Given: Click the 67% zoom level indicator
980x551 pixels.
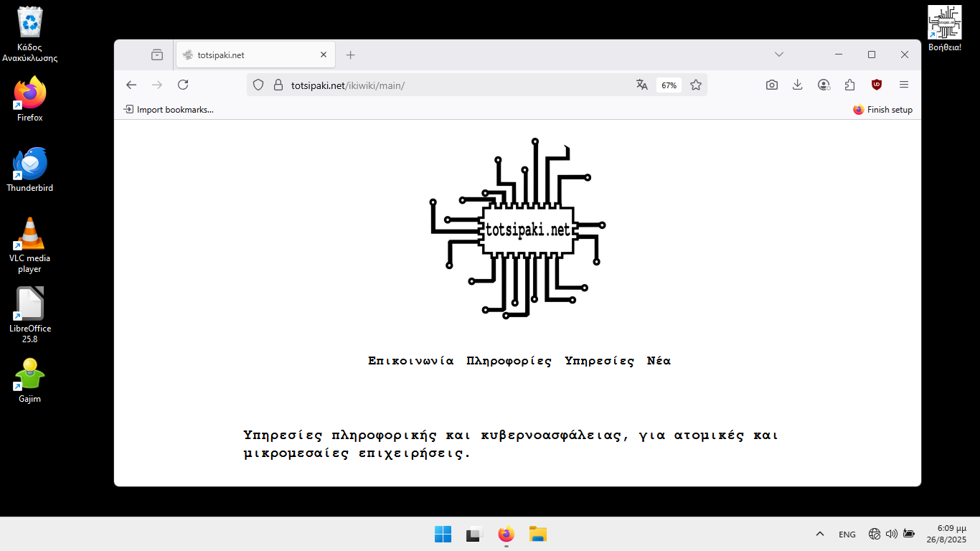Looking at the screenshot, I should click(x=669, y=85).
